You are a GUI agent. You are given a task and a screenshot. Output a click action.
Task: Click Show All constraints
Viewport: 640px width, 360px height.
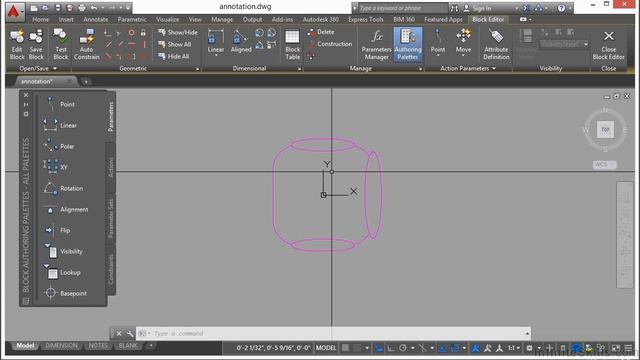click(175, 44)
